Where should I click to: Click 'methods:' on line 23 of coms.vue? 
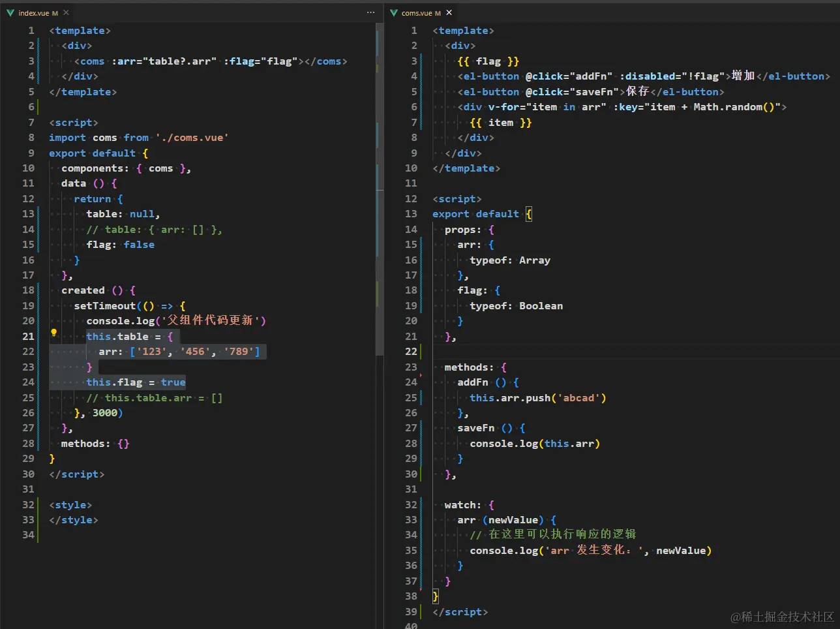coord(470,367)
